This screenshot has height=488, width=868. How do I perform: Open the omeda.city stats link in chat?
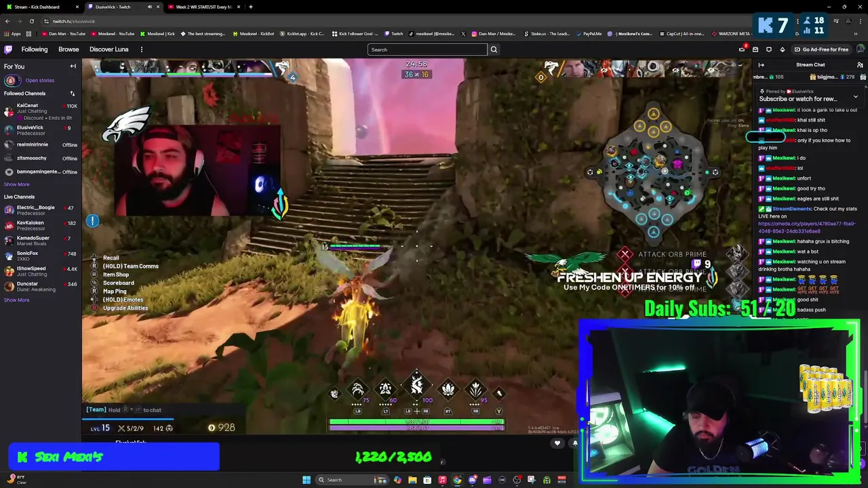pyautogui.click(x=807, y=227)
